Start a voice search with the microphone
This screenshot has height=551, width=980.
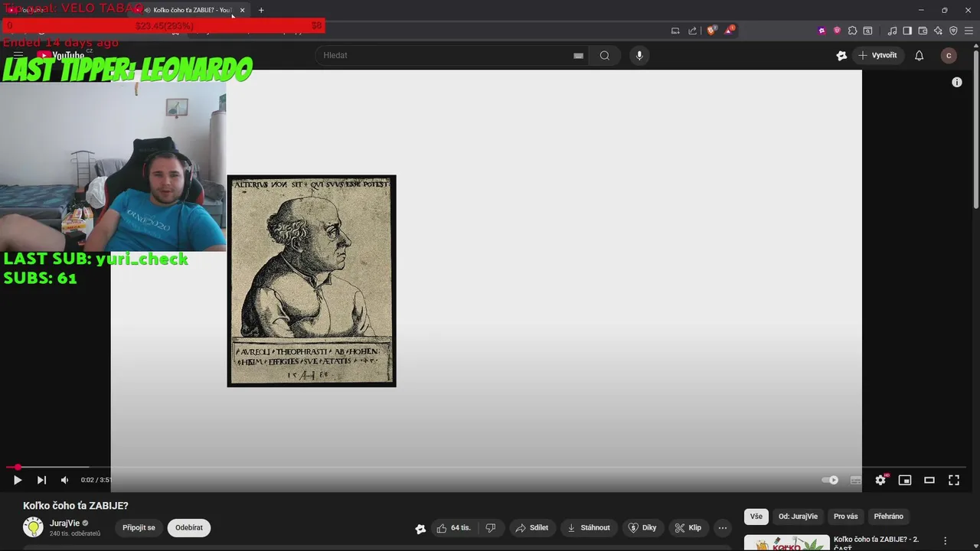pos(639,55)
